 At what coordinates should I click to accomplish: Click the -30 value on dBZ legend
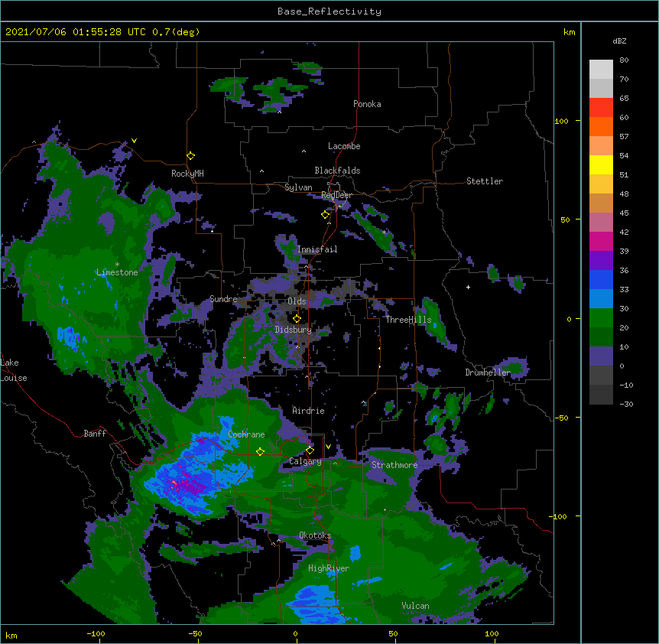click(626, 404)
